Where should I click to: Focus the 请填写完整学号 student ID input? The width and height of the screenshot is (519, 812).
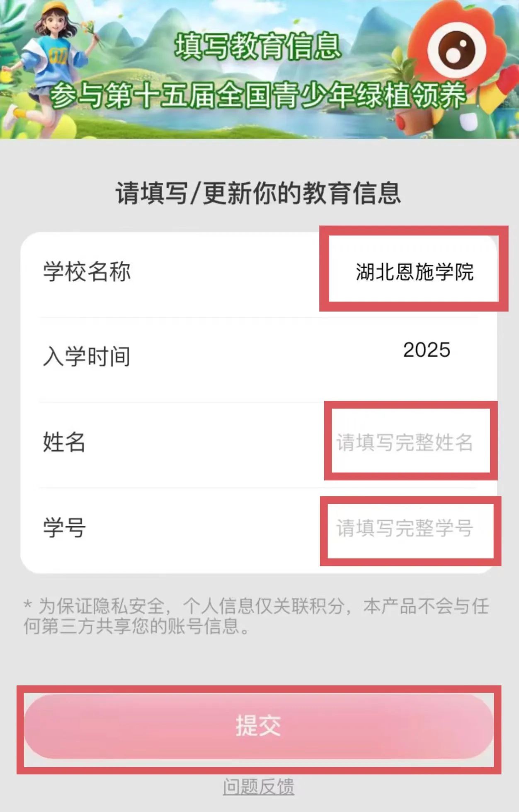pyautogui.click(x=405, y=528)
